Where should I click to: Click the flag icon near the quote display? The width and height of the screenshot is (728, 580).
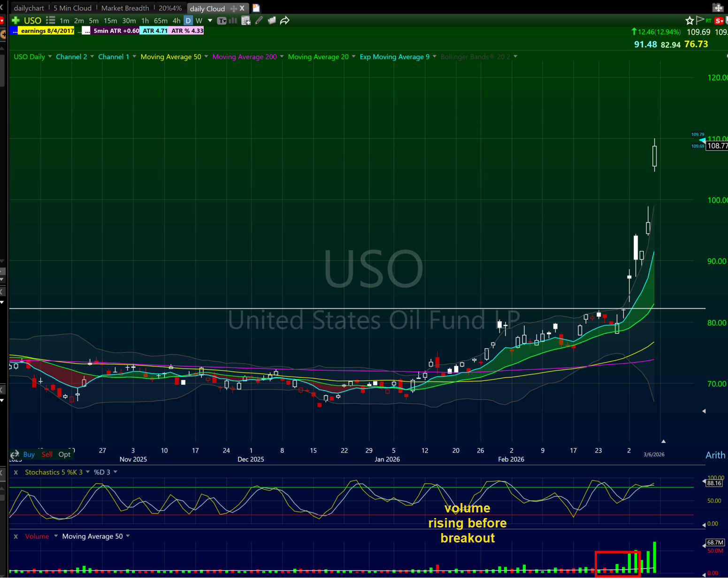click(699, 20)
